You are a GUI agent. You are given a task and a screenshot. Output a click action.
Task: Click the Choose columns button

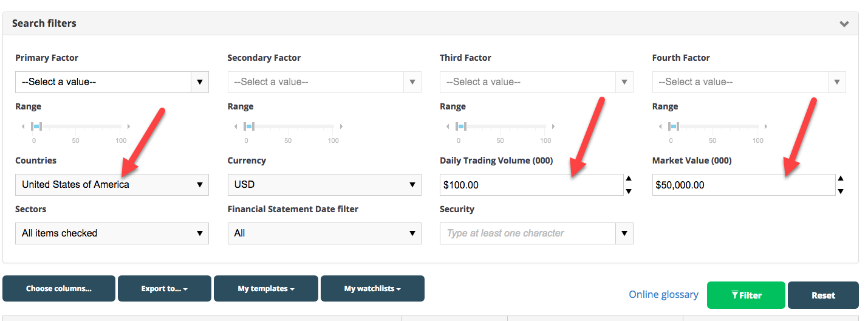click(59, 289)
